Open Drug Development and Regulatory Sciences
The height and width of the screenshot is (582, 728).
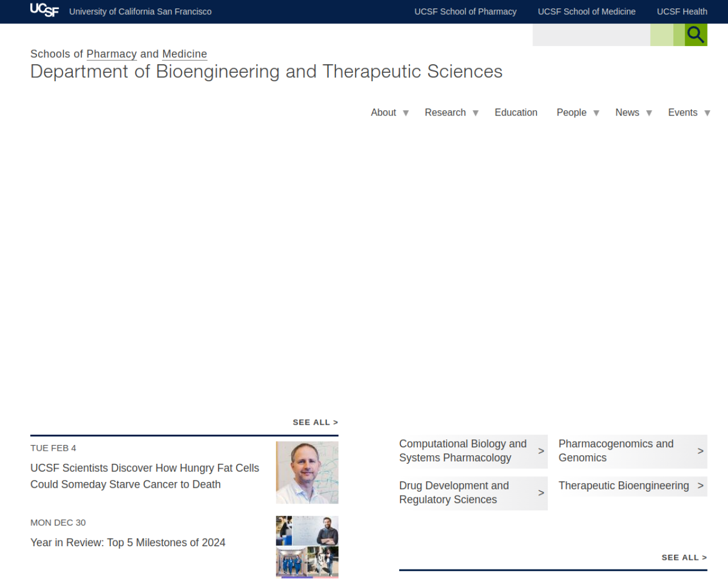point(473,493)
